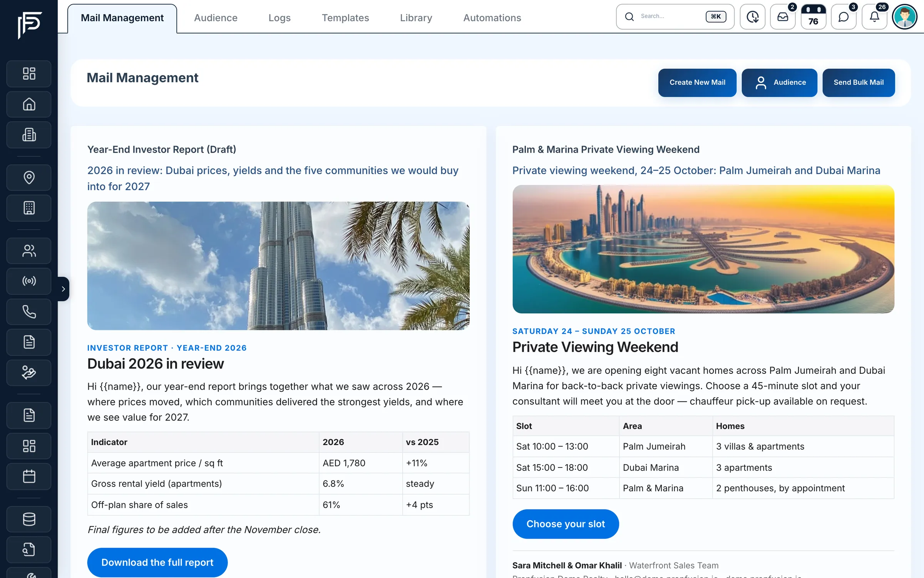Open the Private viewing weekend subject link
This screenshot has height=578, width=924.
coord(696,170)
